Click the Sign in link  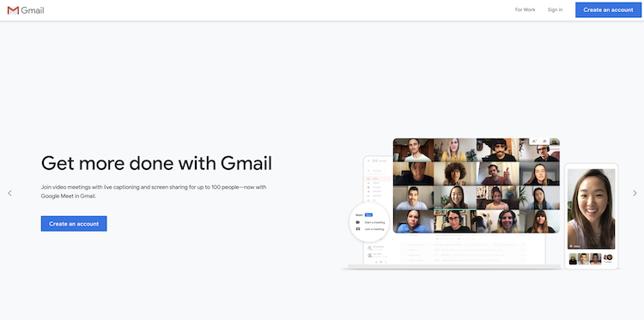[555, 9]
